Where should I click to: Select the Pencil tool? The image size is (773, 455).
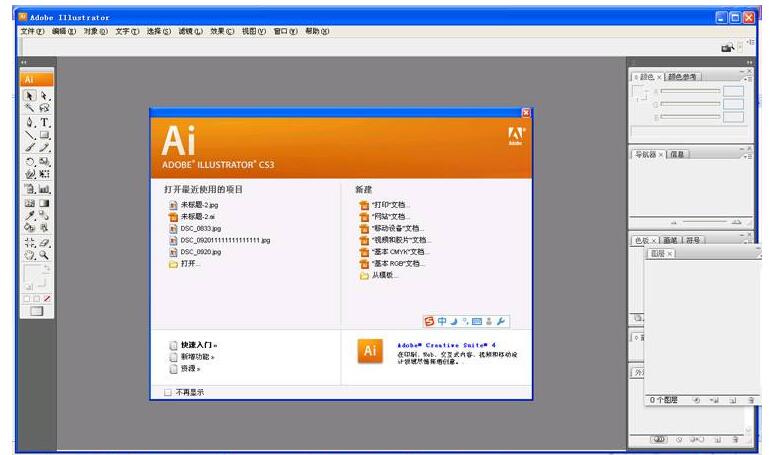(44, 147)
